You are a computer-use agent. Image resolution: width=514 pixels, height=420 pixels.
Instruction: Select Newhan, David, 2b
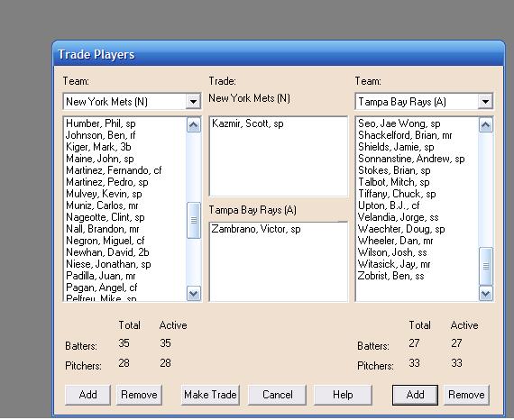coord(107,252)
